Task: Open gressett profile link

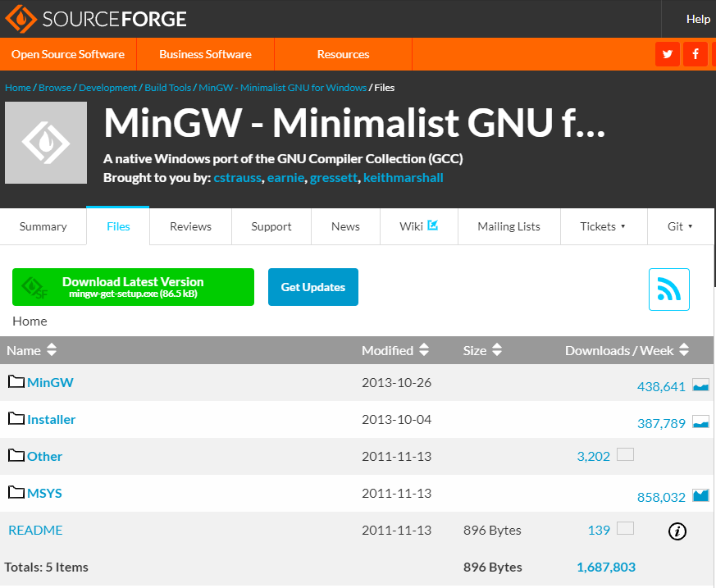Action: tap(334, 178)
